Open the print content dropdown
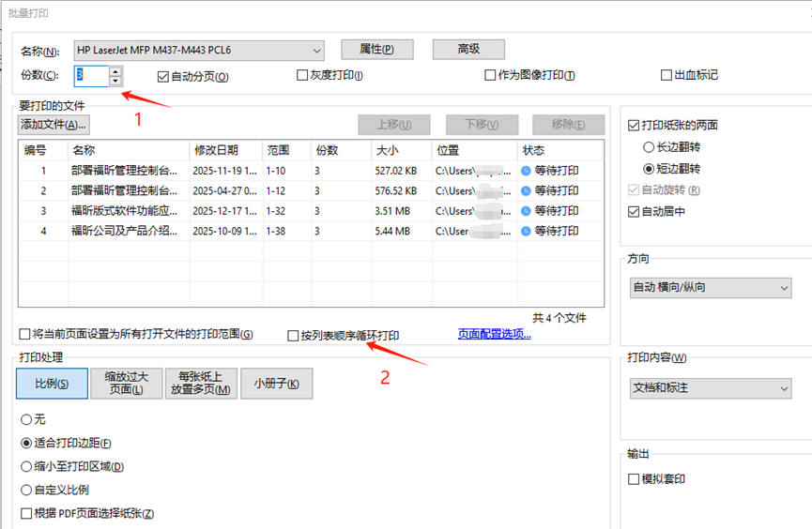This screenshot has width=812, height=529. [784, 387]
